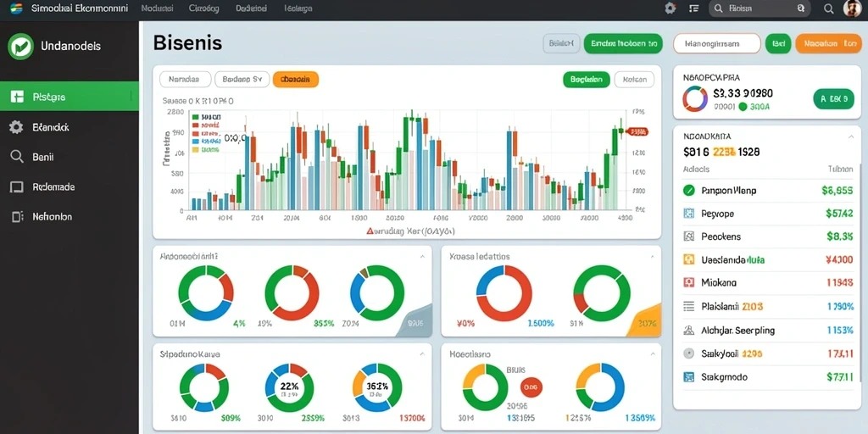Click the Manongirsam input field
Image resolution: width=868 pixels, height=434 pixels.
point(717,43)
